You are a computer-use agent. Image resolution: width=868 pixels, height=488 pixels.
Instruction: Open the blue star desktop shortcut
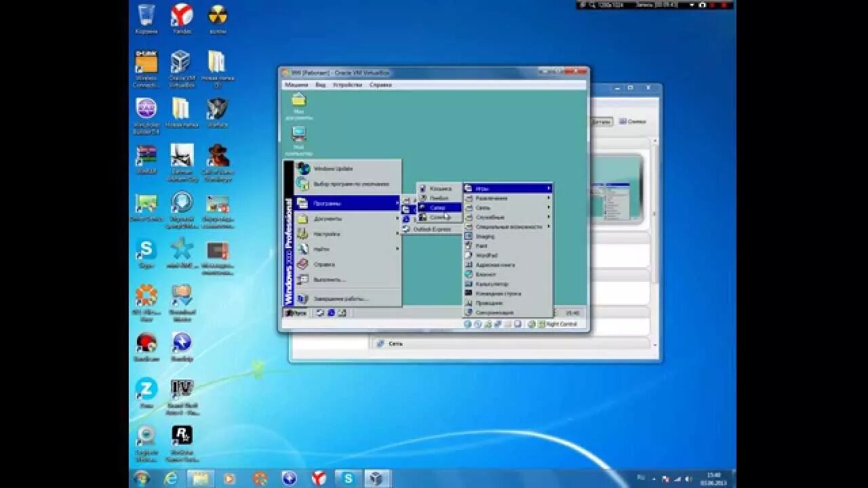click(181, 253)
